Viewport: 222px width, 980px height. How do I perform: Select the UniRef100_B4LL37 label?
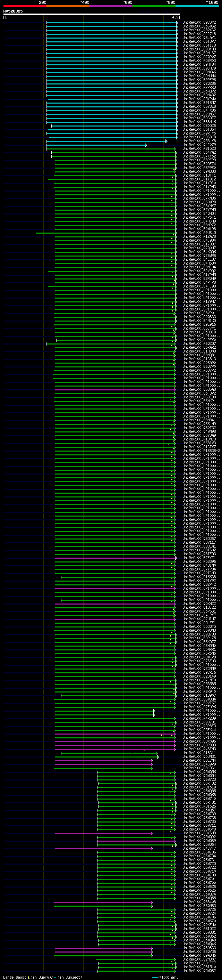(199, 259)
